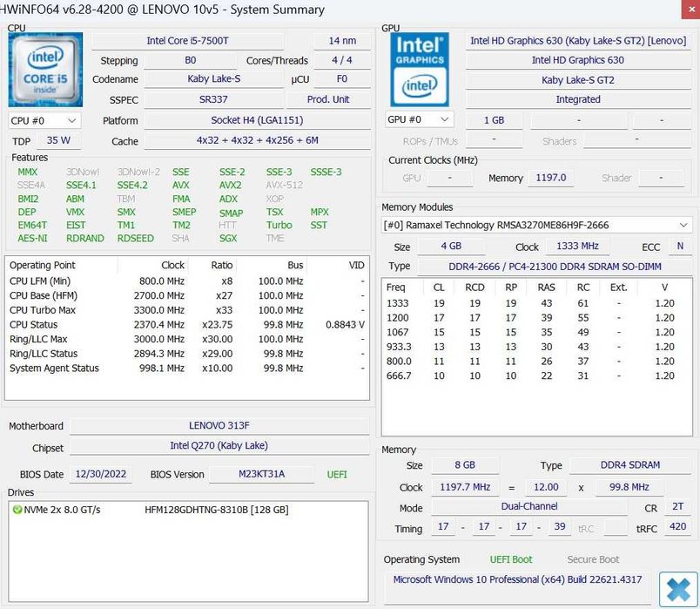
Task: Click the BIOS date 12/30/2022 field
Action: point(101,474)
